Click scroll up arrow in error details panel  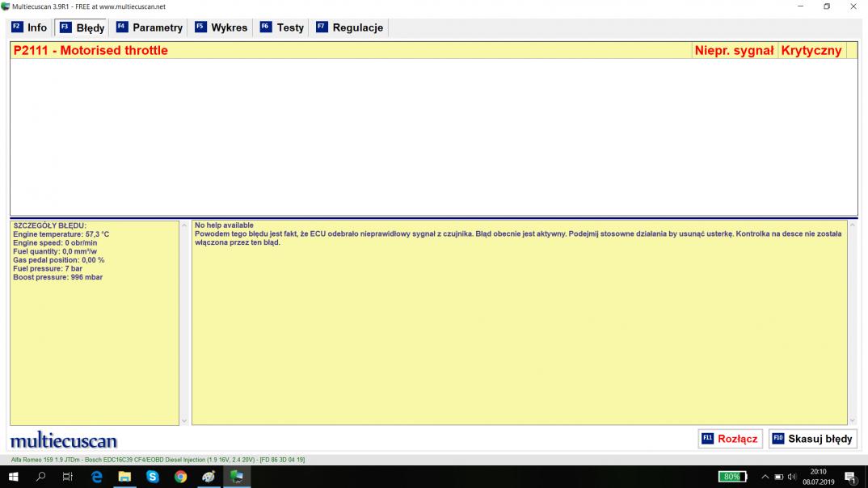184,225
